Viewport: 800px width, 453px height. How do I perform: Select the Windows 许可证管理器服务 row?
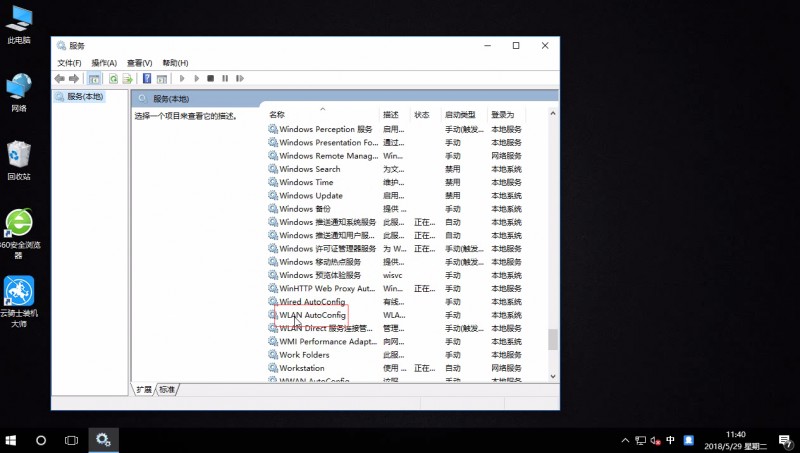point(396,248)
